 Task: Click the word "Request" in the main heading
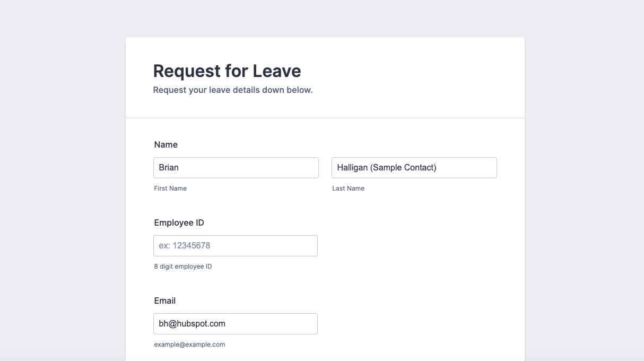click(185, 71)
